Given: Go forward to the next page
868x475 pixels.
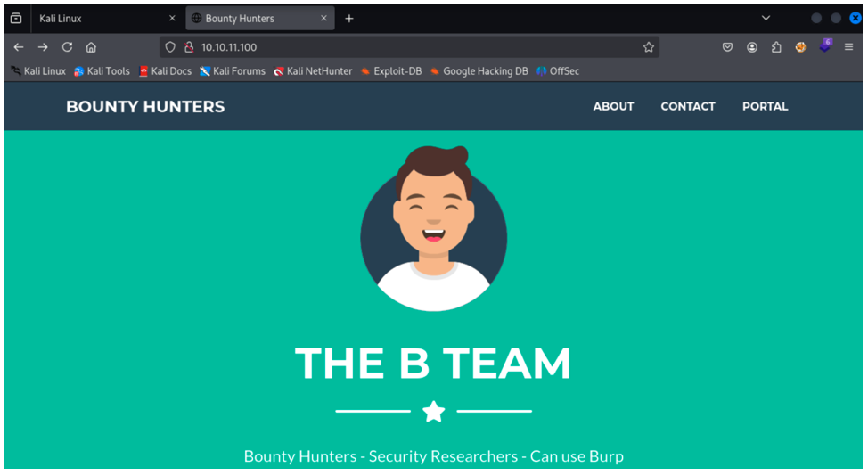Looking at the screenshot, I should click(x=43, y=47).
